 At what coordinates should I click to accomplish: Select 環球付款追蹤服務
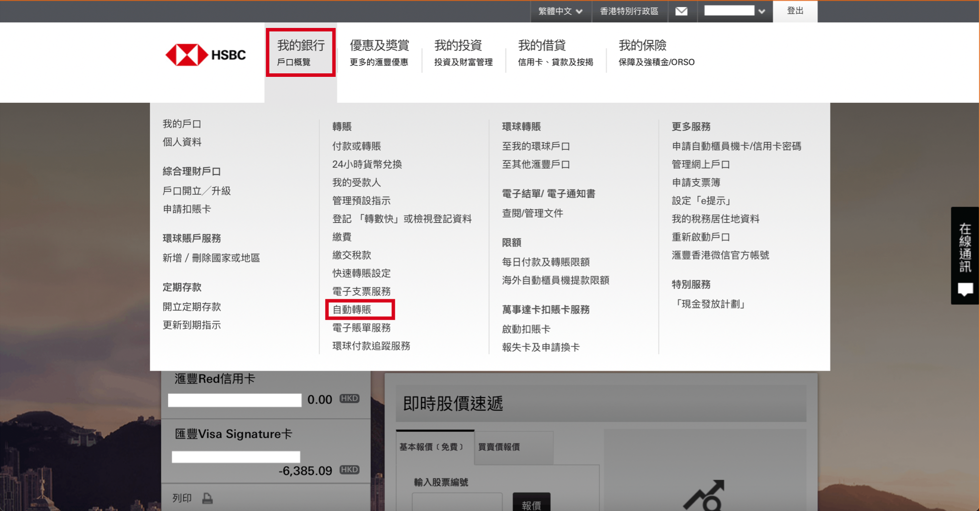[x=371, y=346]
